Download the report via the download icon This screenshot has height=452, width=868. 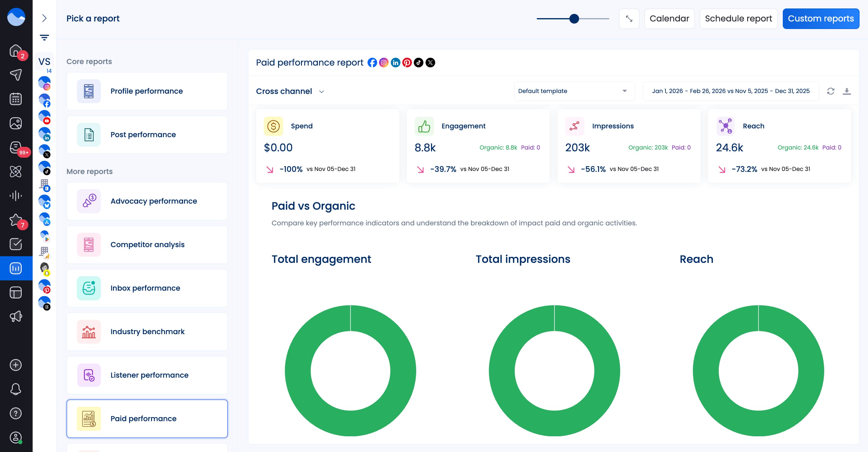[847, 91]
